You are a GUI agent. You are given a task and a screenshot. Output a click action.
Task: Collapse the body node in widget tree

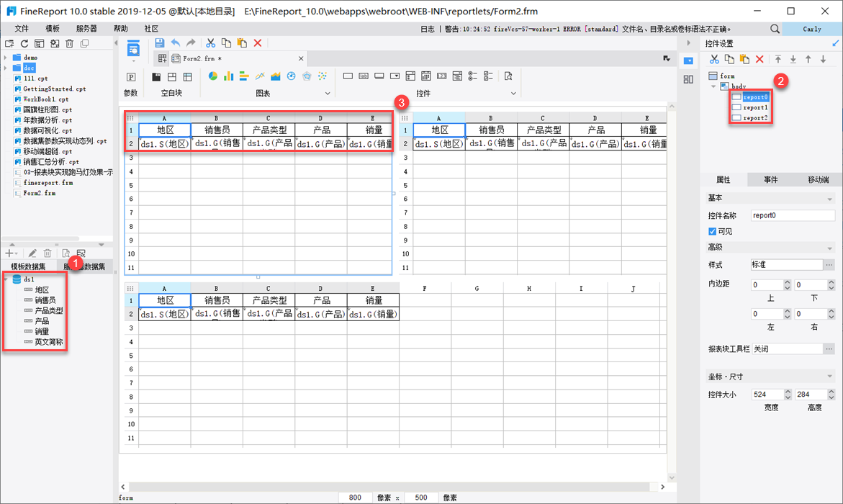tap(713, 86)
